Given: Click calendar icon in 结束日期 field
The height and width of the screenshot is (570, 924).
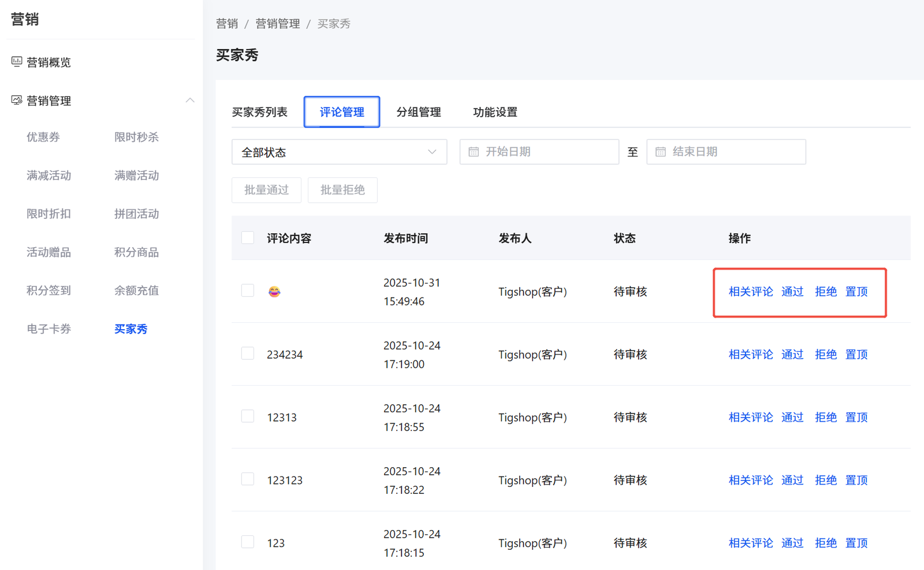Looking at the screenshot, I should tap(661, 152).
